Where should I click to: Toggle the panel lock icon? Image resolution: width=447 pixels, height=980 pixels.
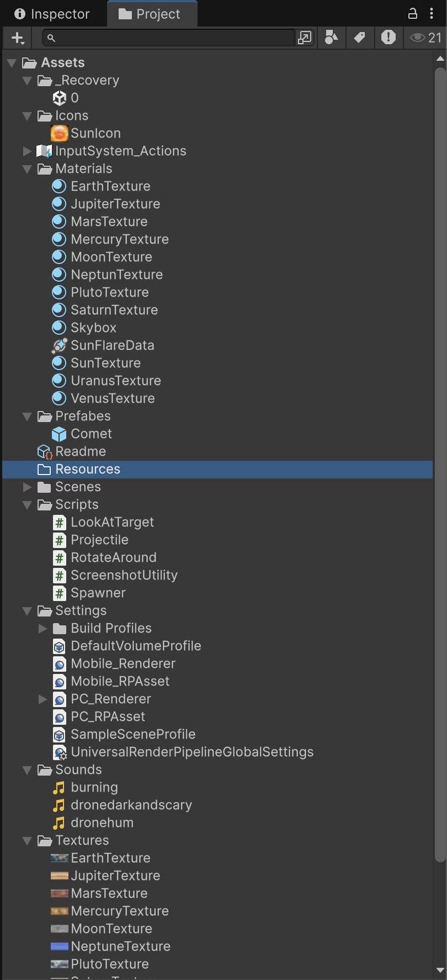[412, 14]
